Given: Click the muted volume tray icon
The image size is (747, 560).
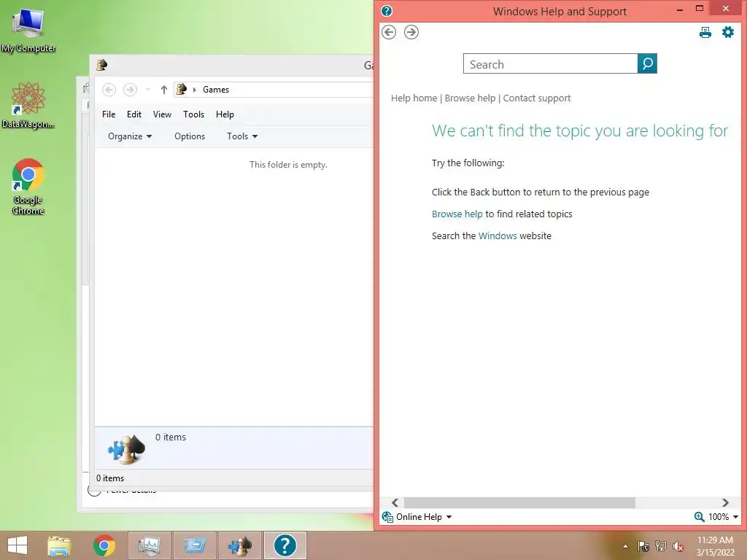Looking at the screenshot, I should [x=678, y=545].
